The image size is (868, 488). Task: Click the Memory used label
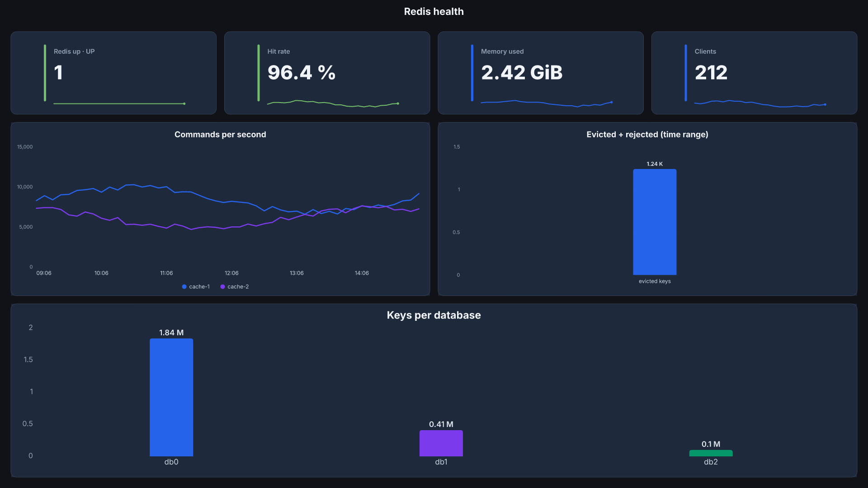(x=502, y=52)
